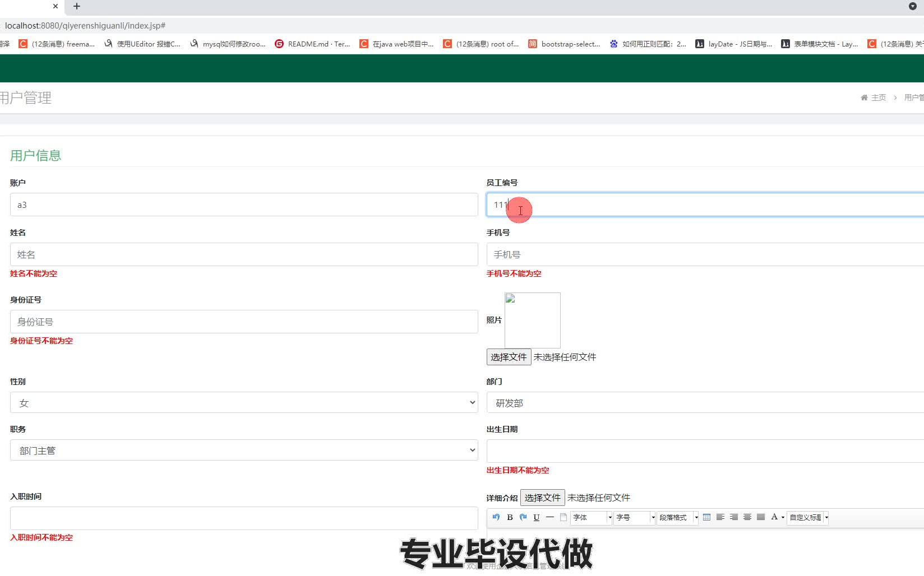Insert a horizontal rule in the editor
Image resolution: width=924 pixels, height=576 pixels.
click(550, 517)
